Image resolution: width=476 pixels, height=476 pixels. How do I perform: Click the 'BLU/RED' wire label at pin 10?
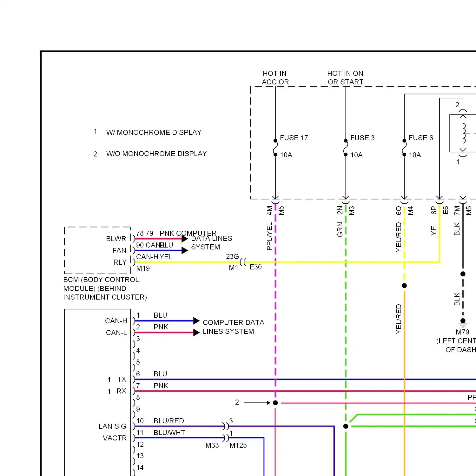point(169,421)
